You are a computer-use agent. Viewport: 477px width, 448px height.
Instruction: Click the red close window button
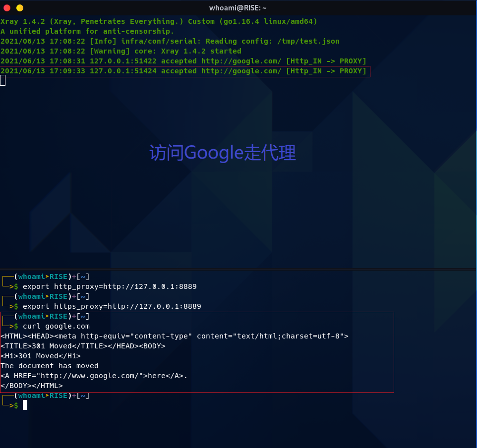pyautogui.click(x=7, y=8)
